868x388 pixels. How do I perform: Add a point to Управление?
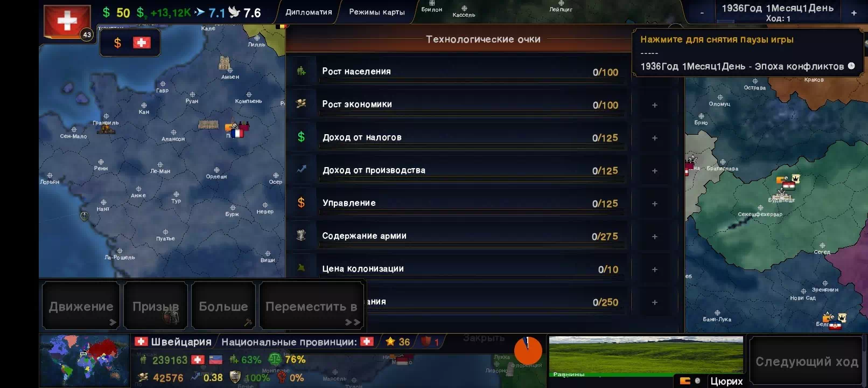pos(655,204)
